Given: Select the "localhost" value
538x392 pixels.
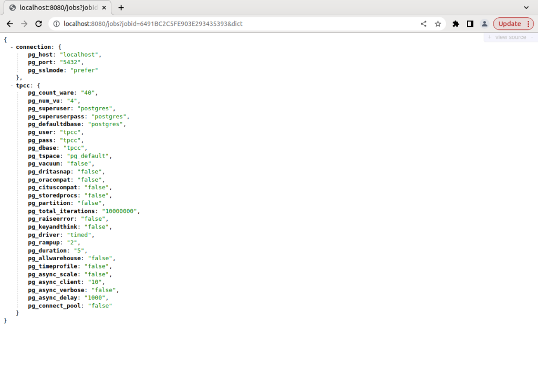Looking at the screenshot, I should [79, 55].
